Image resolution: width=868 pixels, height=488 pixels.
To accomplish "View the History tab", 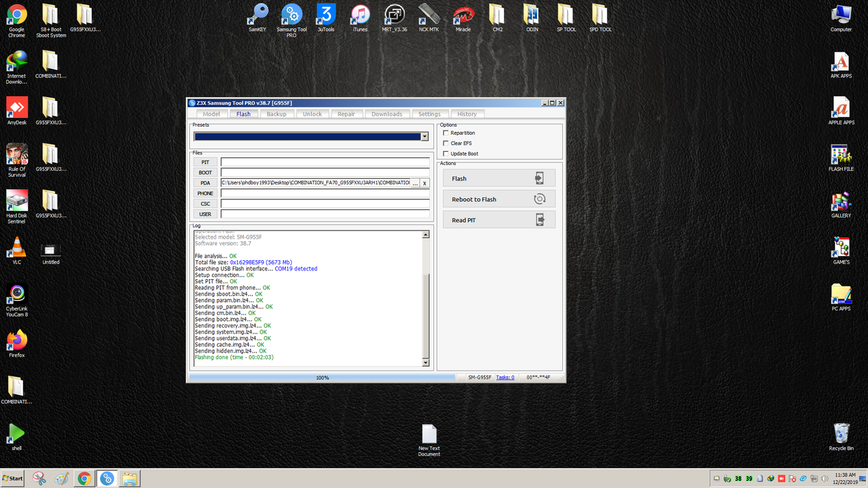I will tap(467, 114).
